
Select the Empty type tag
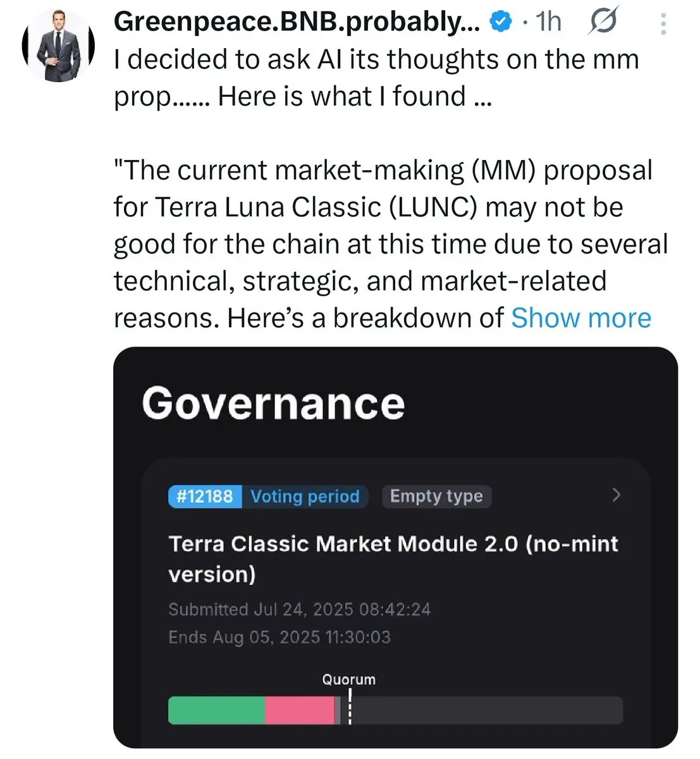click(436, 496)
